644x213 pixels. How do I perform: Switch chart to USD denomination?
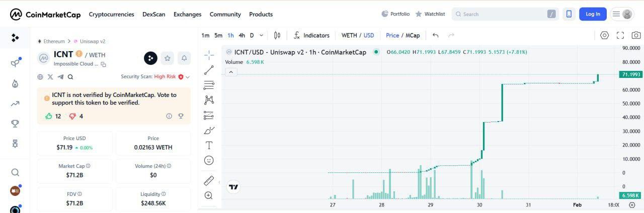[x=369, y=35]
